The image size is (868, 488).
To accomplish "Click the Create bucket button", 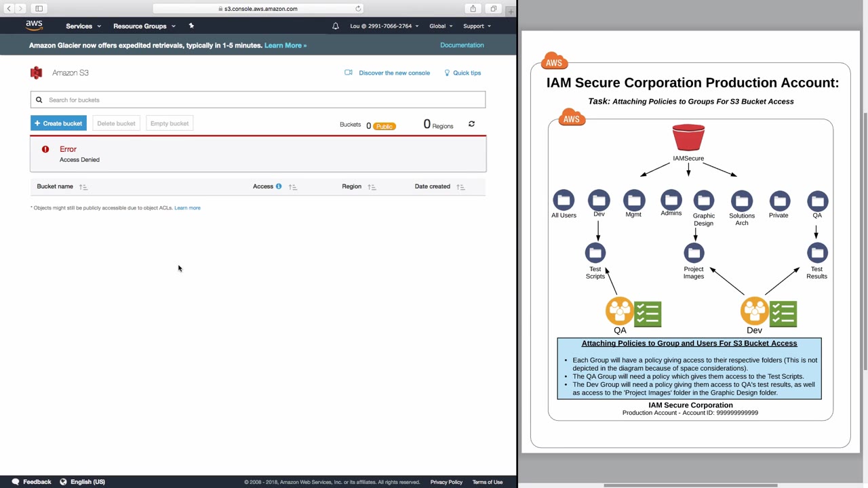I will coord(58,123).
